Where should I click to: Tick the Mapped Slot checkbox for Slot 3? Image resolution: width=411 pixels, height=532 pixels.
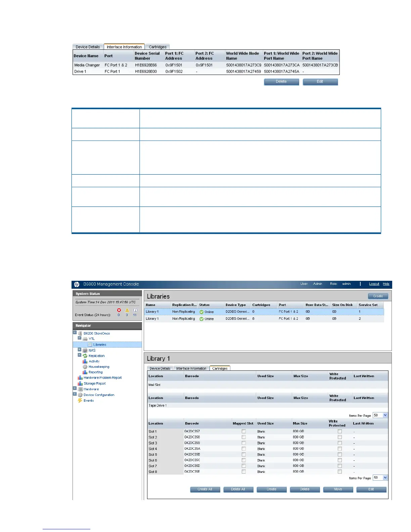(x=244, y=443)
